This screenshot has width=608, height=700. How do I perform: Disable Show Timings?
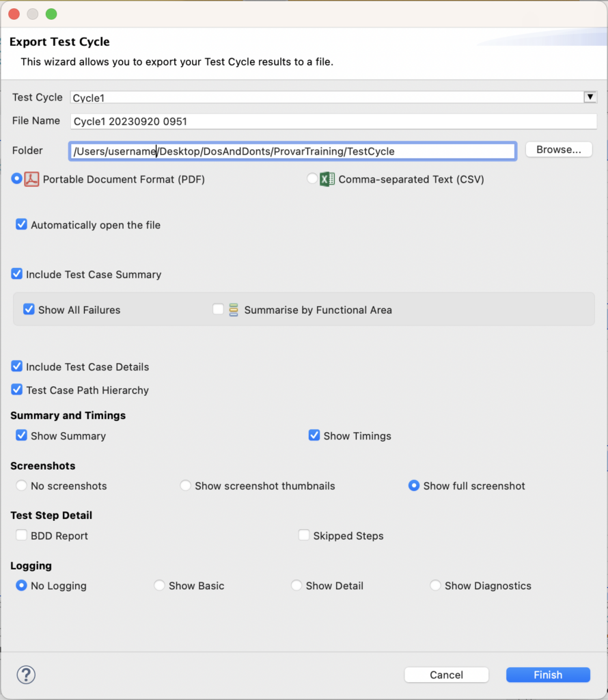(x=314, y=435)
